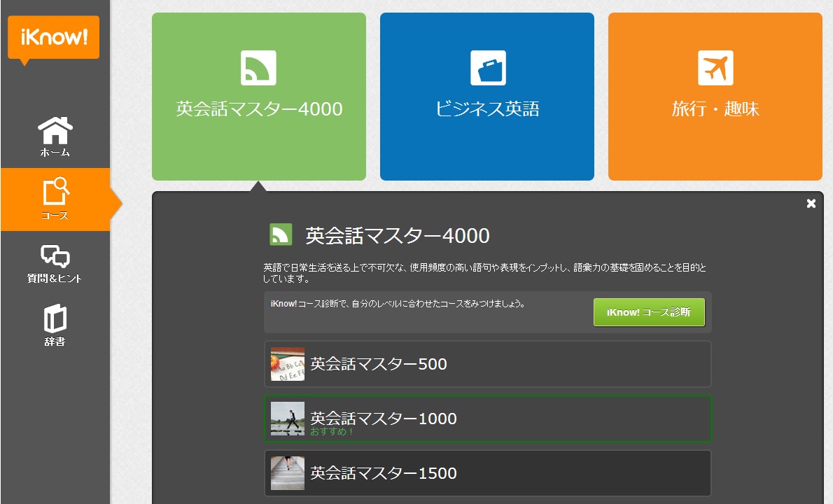Click the 英会話マスター1500 stairs thumbnail
The image size is (833, 504).
click(288, 473)
